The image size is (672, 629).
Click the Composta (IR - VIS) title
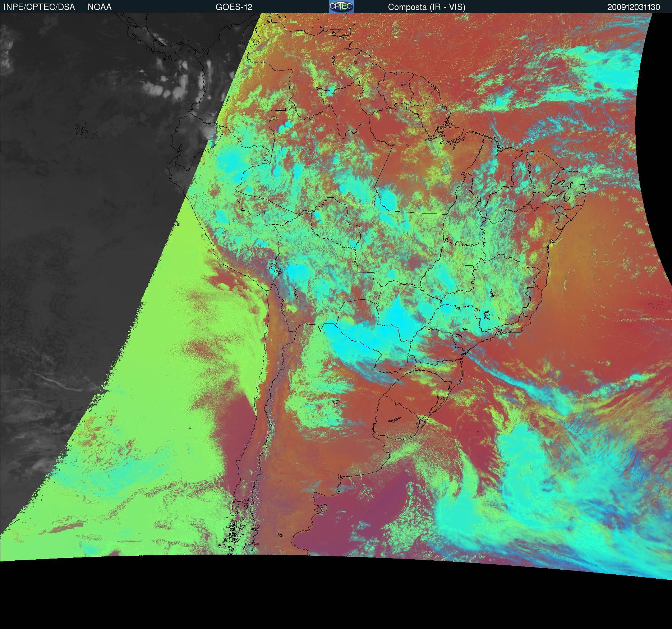[x=427, y=7]
